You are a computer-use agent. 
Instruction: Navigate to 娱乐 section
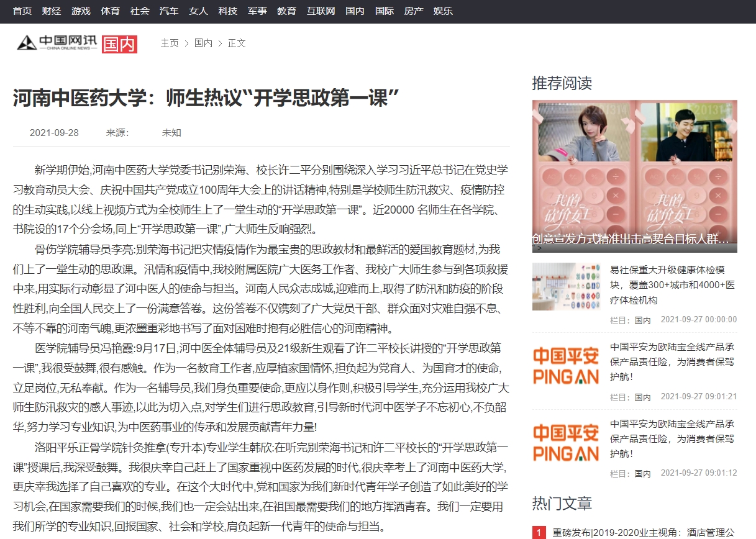pos(443,11)
